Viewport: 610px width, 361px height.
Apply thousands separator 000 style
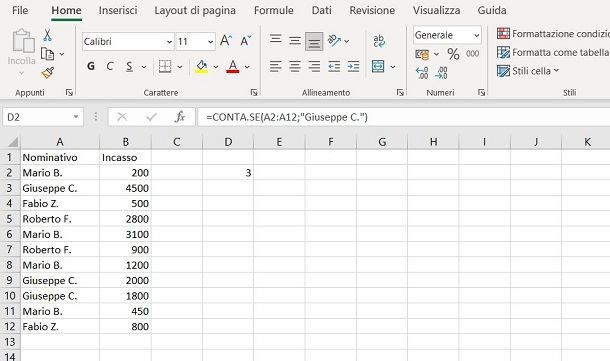point(472,54)
